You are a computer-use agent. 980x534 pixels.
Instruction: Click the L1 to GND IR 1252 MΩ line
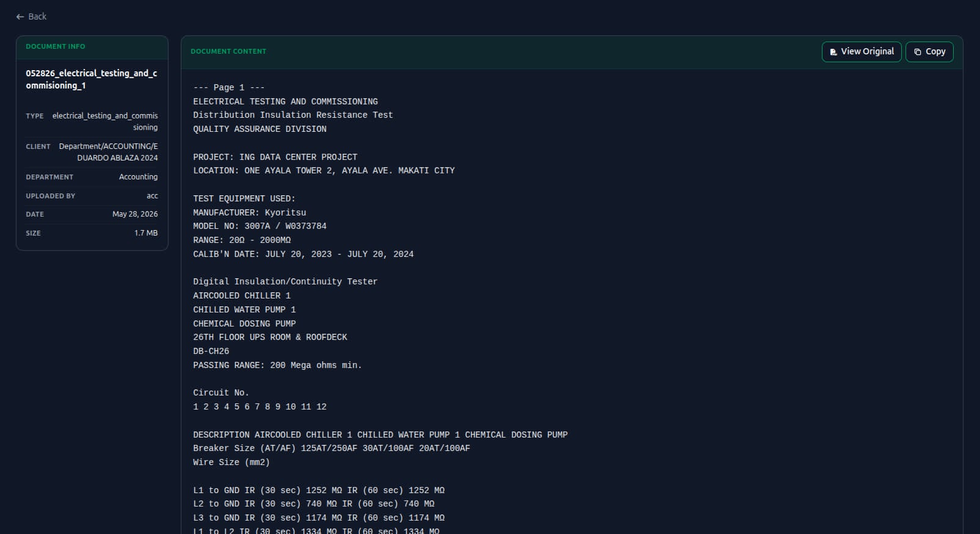coord(319,490)
